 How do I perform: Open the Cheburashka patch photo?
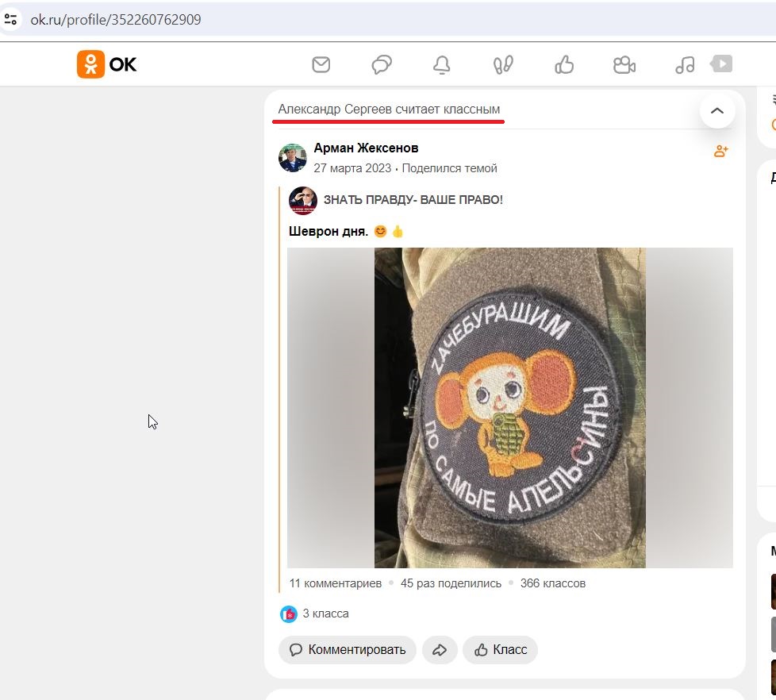click(x=509, y=408)
